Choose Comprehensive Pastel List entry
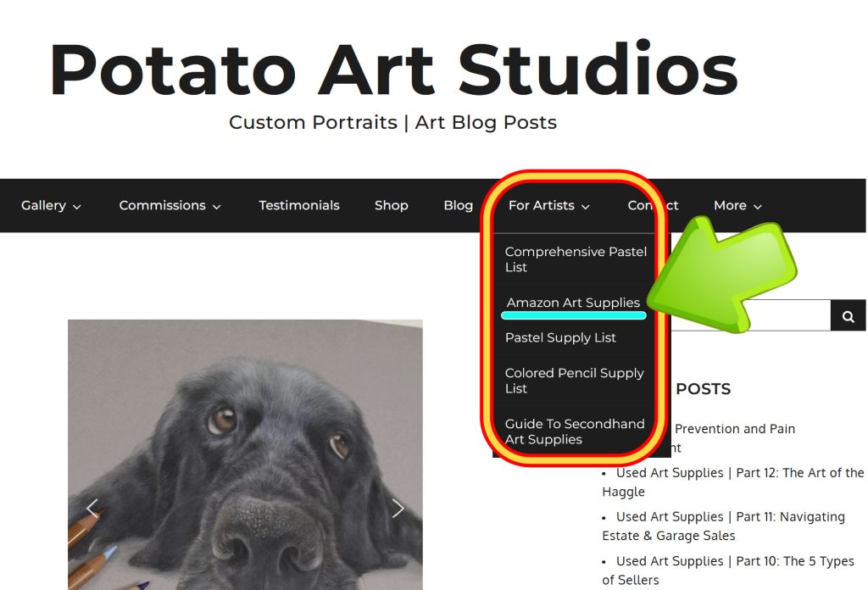Screen dimensions: 868x590 [x=576, y=259]
